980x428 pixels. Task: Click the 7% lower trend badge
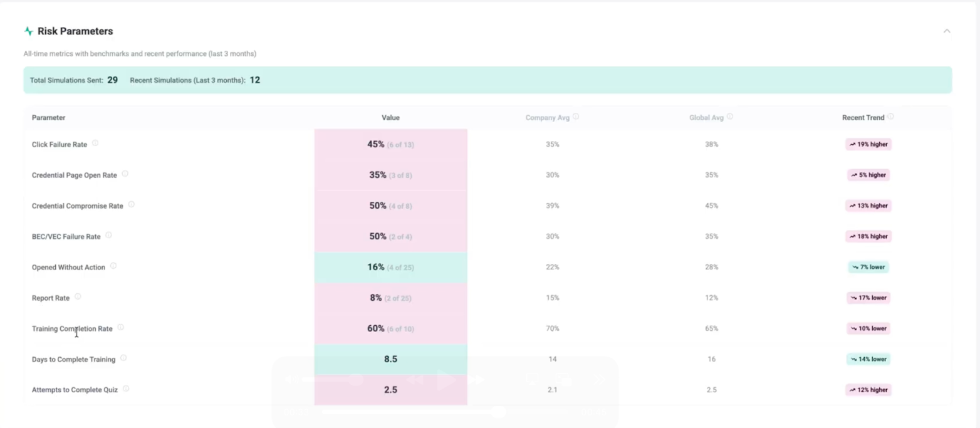click(x=868, y=267)
